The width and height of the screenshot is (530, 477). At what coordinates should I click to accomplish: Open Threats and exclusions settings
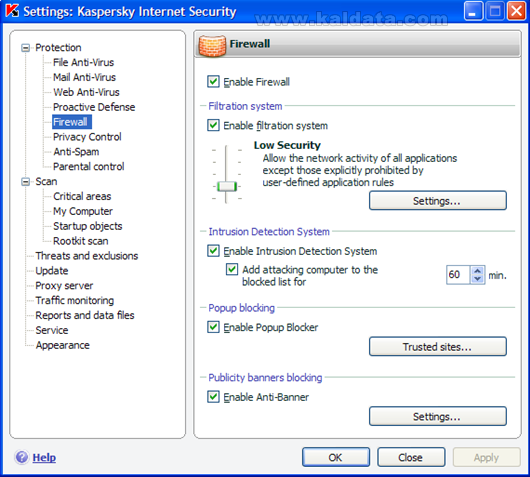87,256
